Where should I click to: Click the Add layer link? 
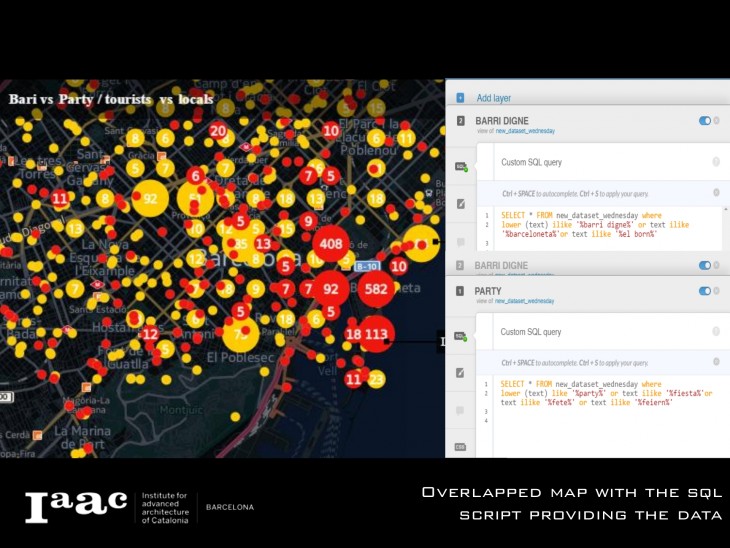pos(494,98)
